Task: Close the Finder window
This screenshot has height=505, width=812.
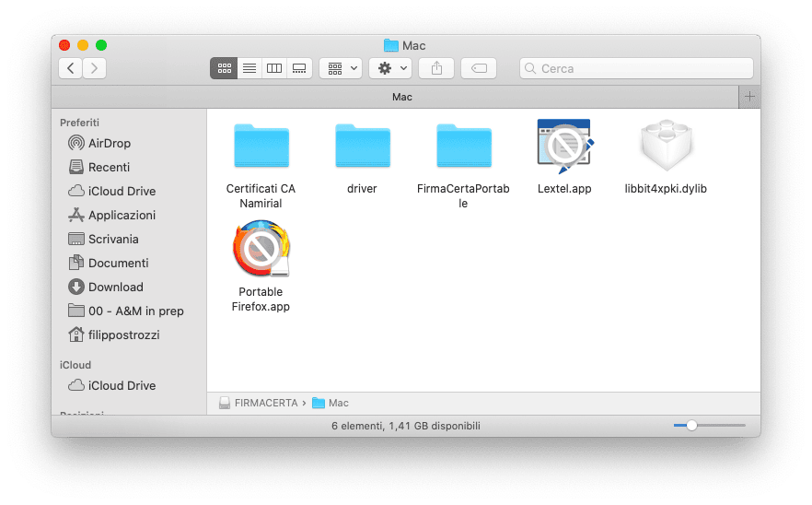Action: click(x=64, y=45)
